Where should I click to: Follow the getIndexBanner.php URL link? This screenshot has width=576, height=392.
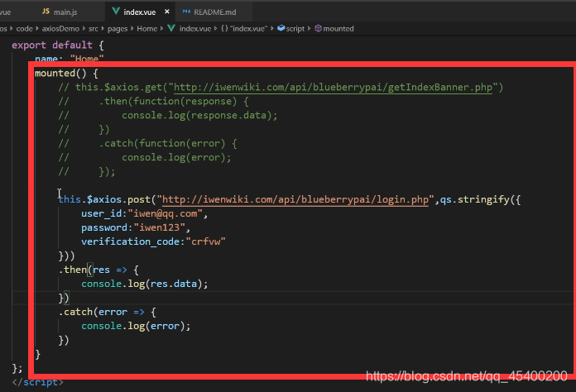333,88
